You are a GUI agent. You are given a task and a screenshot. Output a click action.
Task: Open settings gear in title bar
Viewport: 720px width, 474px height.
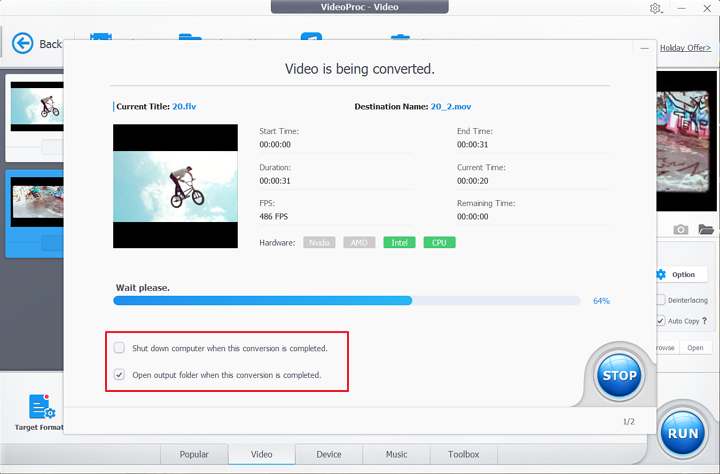(x=655, y=8)
